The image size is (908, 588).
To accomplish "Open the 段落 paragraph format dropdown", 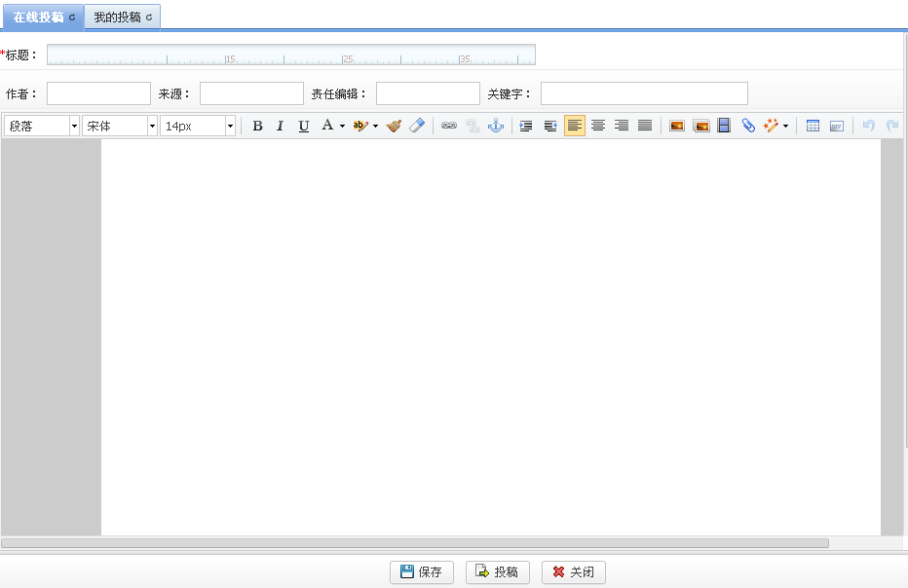I will pyautogui.click(x=42, y=126).
